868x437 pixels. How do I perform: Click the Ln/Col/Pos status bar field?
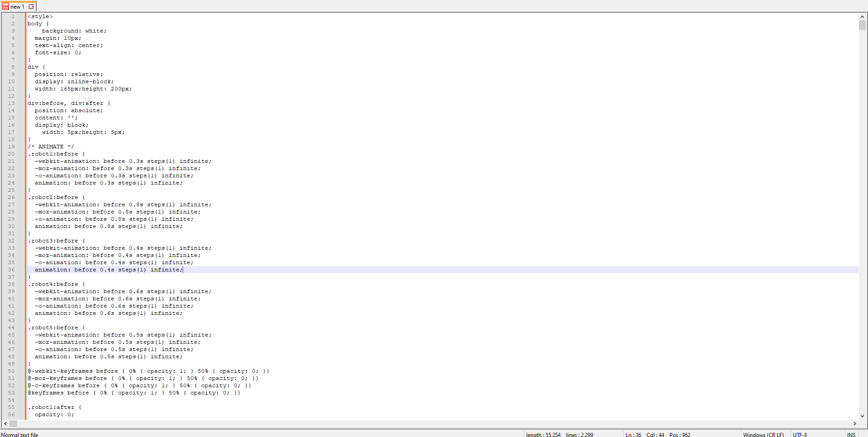[658, 434]
